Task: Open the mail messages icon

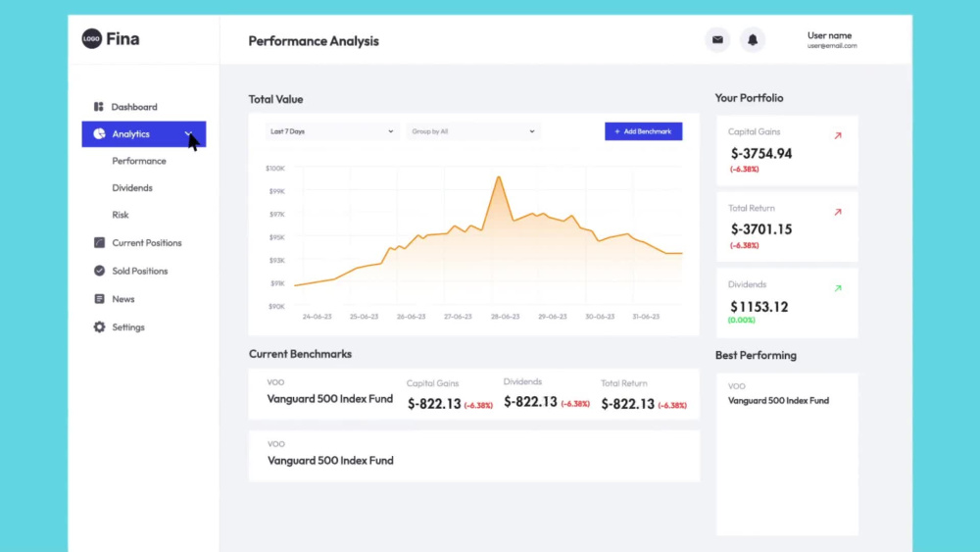Action: click(717, 40)
